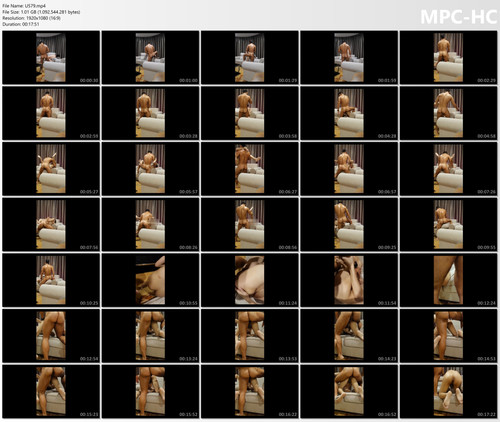Open the frame labeled 00:11:24

250,280
